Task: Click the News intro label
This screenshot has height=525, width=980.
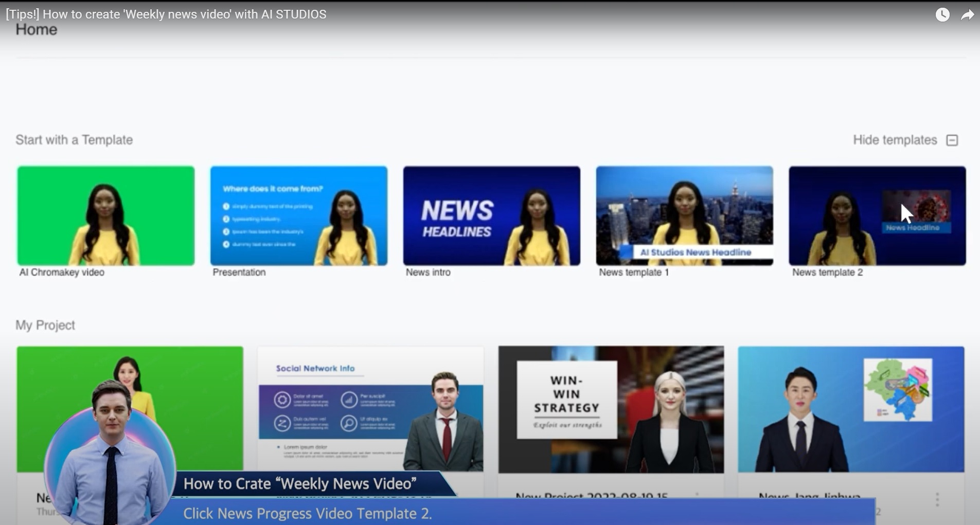Action: pos(428,272)
